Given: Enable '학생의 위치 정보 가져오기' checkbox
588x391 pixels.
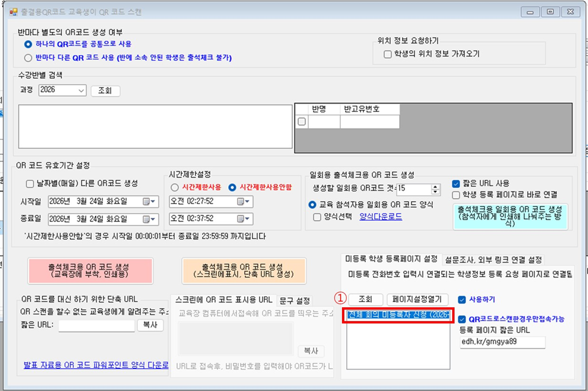Looking at the screenshot, I should [x=388, y=54].
